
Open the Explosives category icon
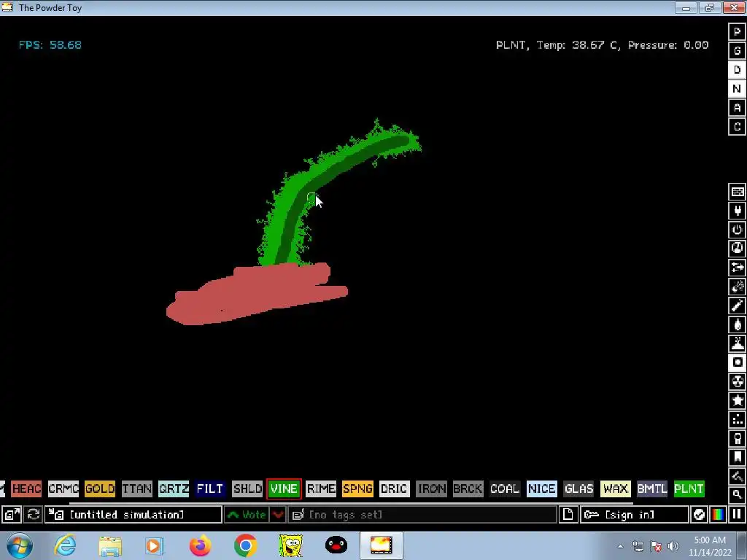tap(737, 287)
